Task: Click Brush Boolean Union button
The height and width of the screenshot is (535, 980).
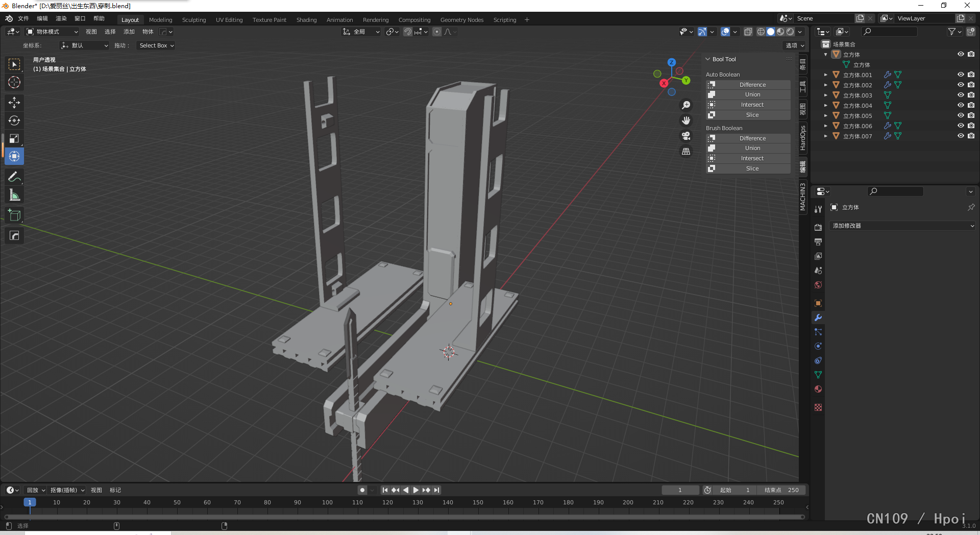Action: click(x=752, y=148)
